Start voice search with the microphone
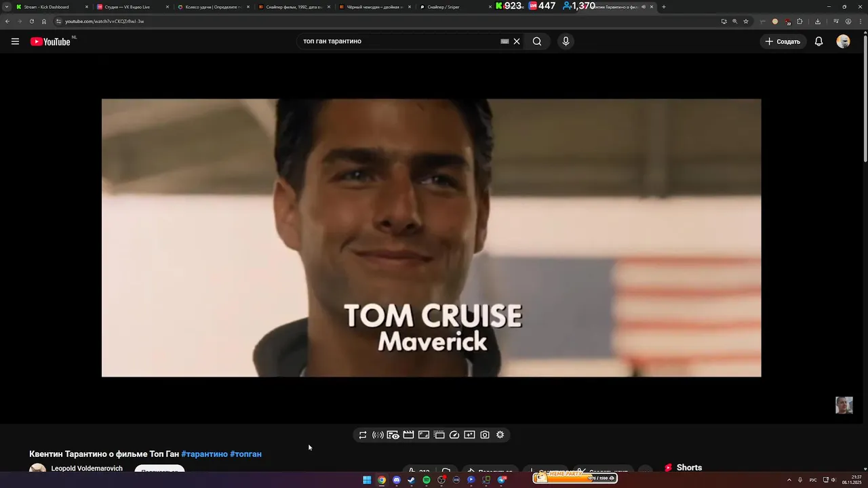868x488 pixels. click(566, 41)
